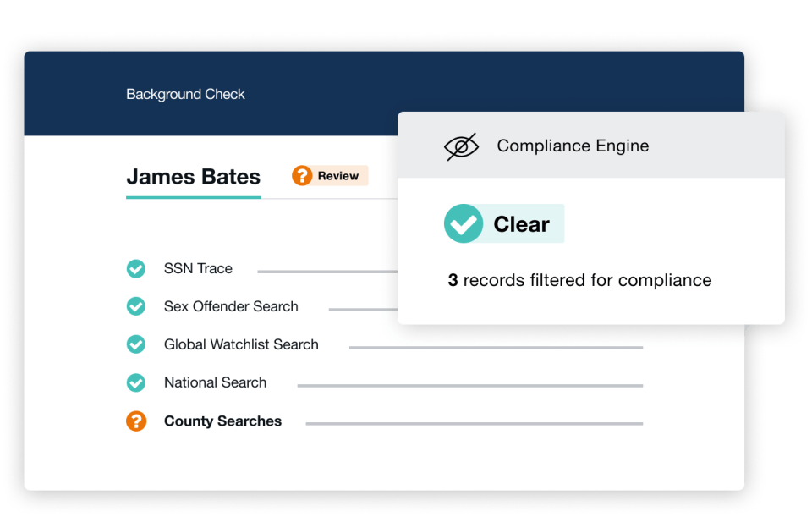Click the 3 records filtered for compliance text
This screenshot has height=517, width=812.
(x=579, y=280)
